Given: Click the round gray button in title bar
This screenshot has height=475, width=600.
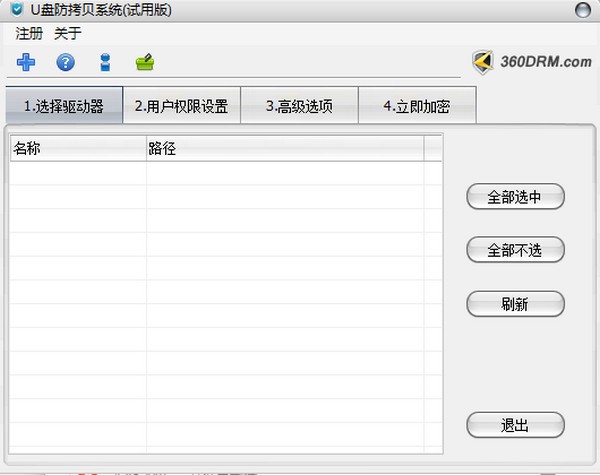Looking at the screenshot, I should 583,10.
